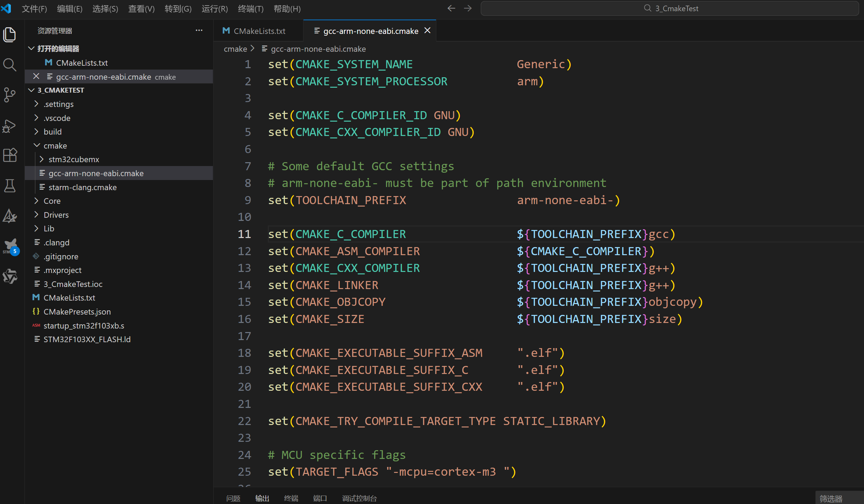Image resolution: width=864 pixels, height=504 pixels.
Task: Open the Search view in activity bar
Action: pyautogui.click(x=10, y=65)
